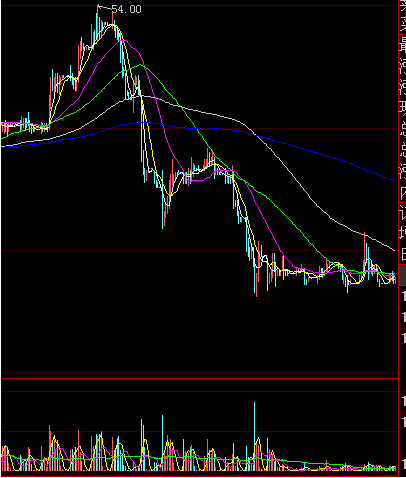
Task: Click the tall red spike candlestick near right end
Action: click(365, 253)
